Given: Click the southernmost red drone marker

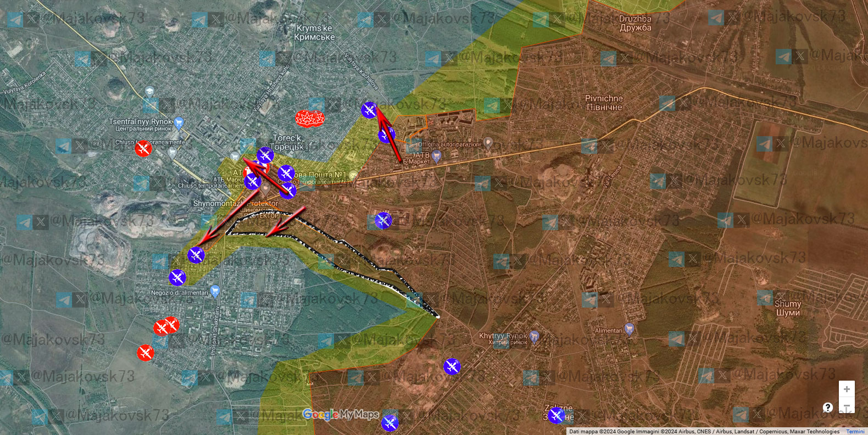Looking at the screenshot, I should click(145, 353).
